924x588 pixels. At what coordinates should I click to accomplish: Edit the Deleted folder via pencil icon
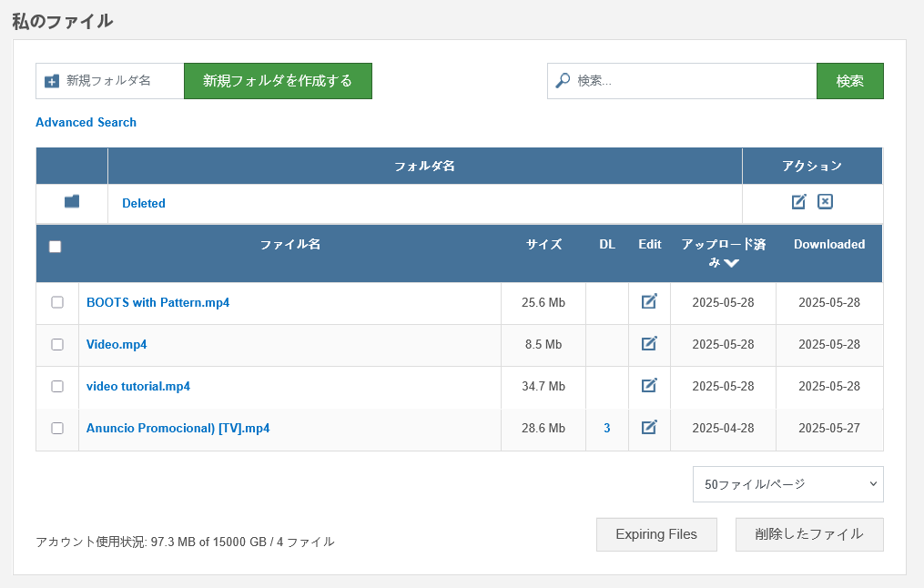pyautogui.click(x=798, y=201)
